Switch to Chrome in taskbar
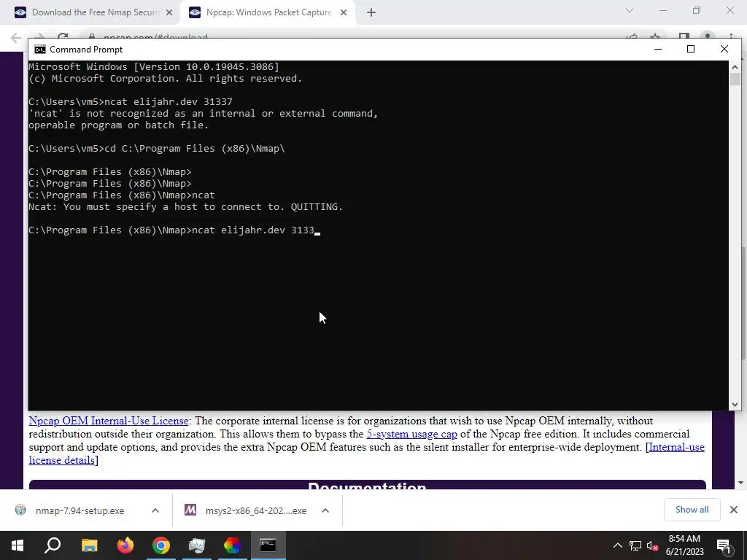Viewport: 747px width, 560px height. click(x=161, y=545)
